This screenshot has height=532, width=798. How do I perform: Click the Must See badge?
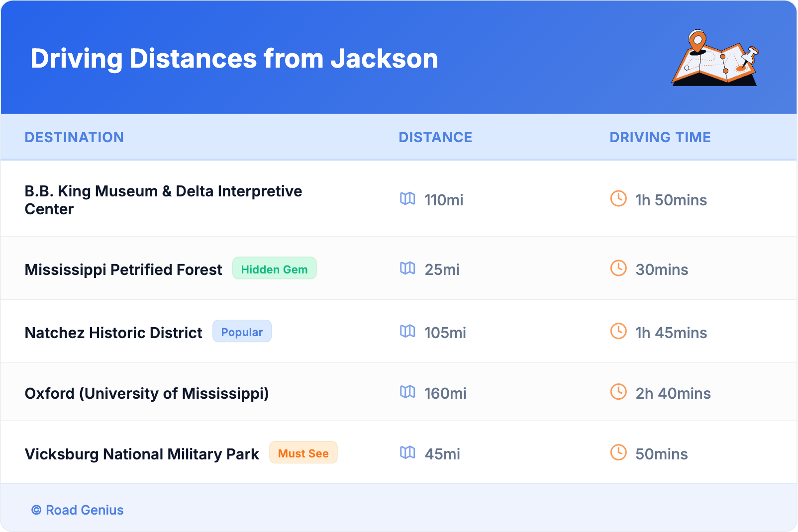(303, 453)
